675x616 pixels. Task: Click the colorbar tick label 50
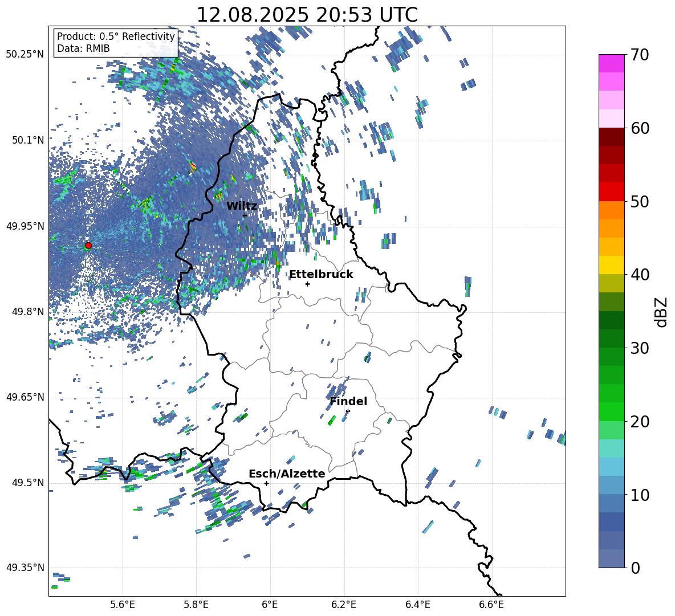[x=640, y=201]
